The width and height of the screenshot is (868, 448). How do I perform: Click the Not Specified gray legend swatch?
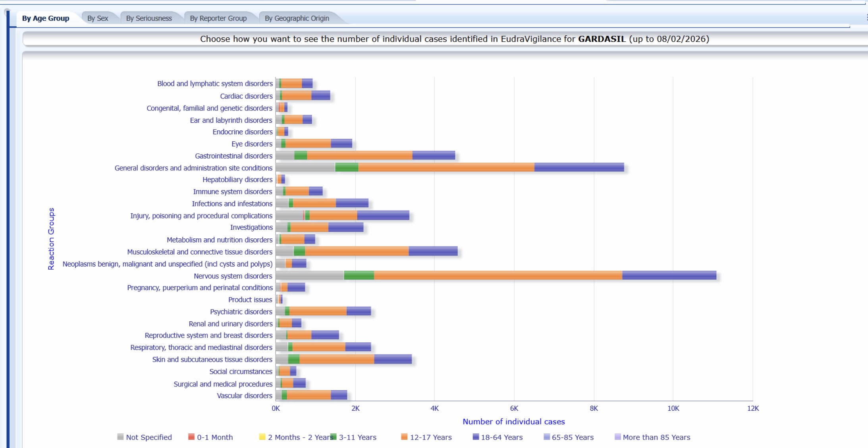tap(120, 437)
